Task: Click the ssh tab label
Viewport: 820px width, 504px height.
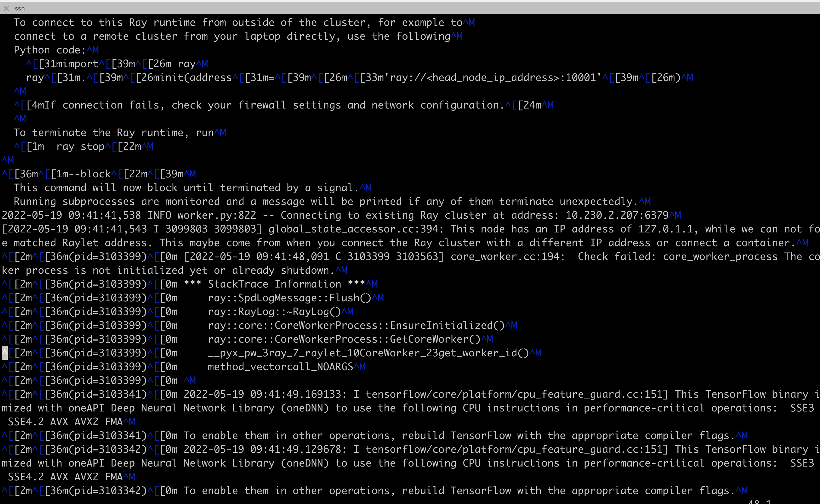Action: click(20, 8)
